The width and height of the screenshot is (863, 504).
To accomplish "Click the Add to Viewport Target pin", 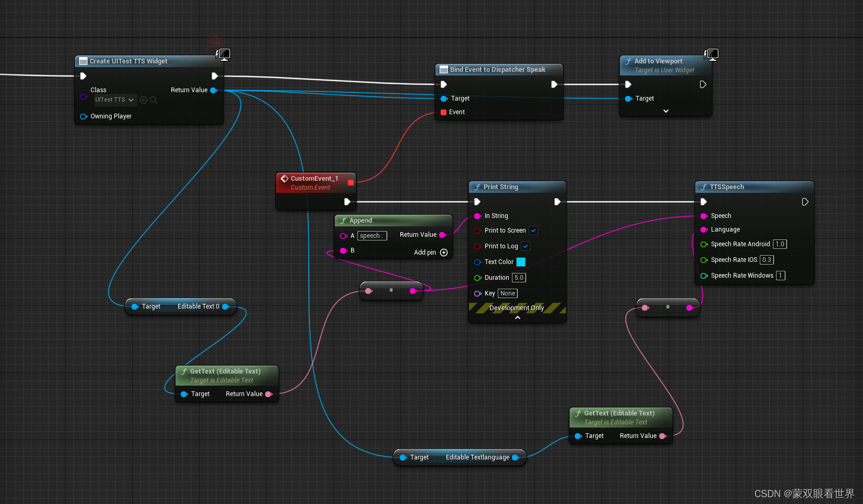I will tap(628, 98).
